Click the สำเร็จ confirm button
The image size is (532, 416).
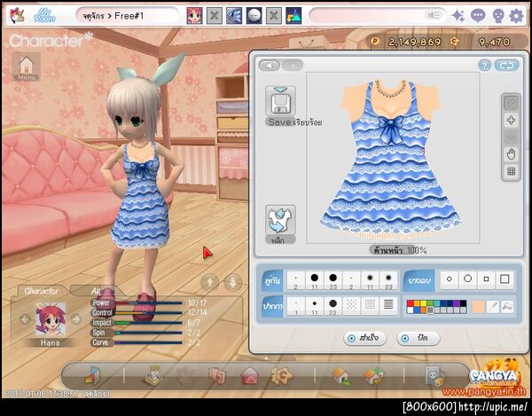[365, 338]
